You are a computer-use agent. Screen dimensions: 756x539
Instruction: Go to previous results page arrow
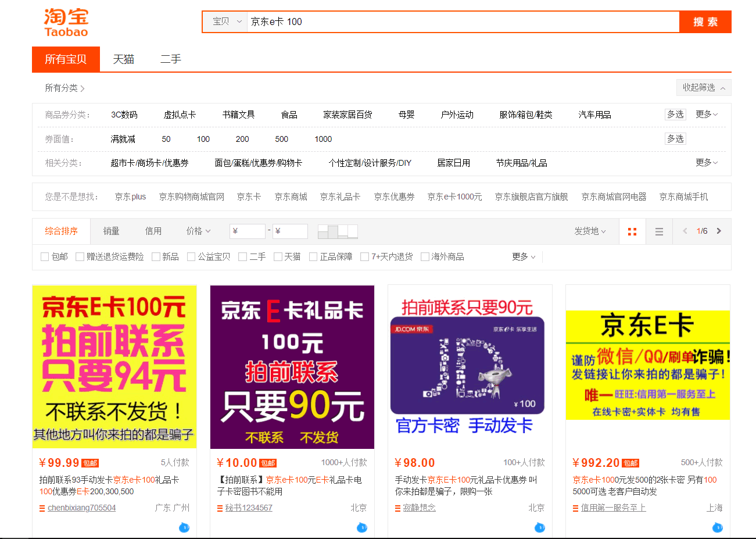pos(685,231)
